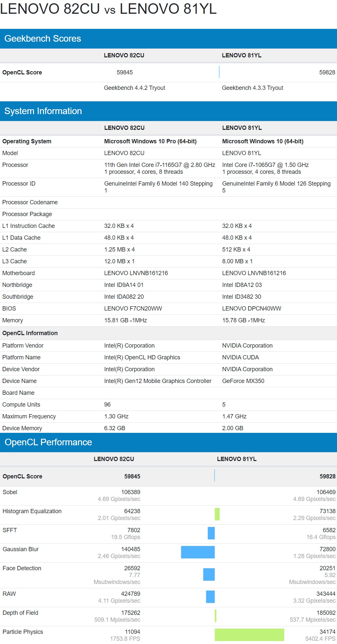Click the Board Name row label

point(18,393)
